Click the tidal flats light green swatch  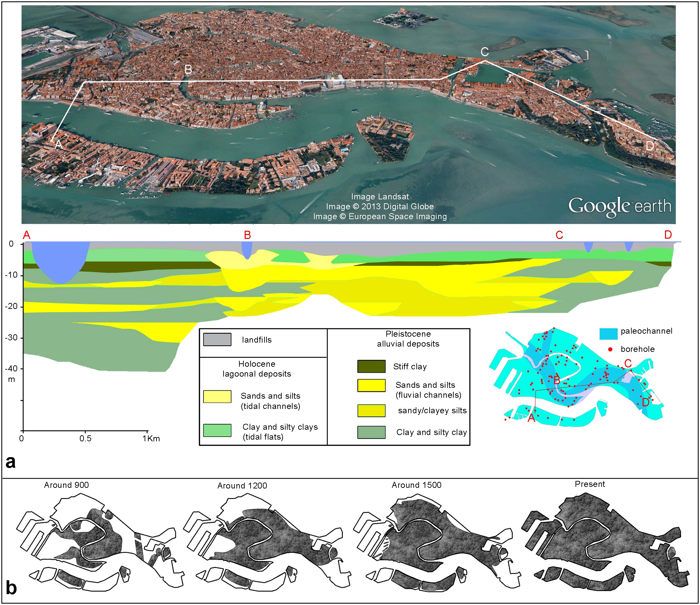(217, 430)
